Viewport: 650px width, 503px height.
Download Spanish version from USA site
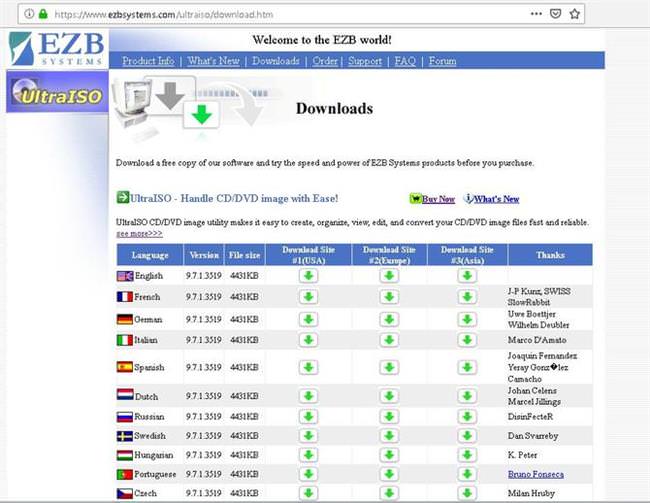[308, 367]
